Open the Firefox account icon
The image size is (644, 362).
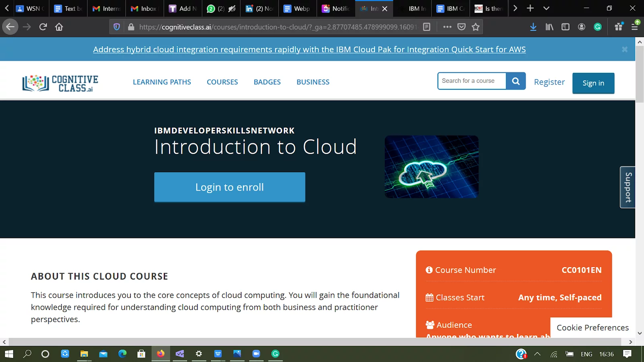582,27
